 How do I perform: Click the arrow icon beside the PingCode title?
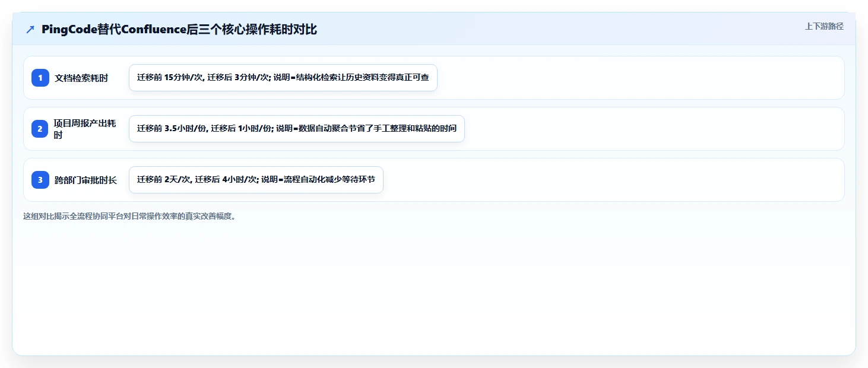(x=30, y=30)
